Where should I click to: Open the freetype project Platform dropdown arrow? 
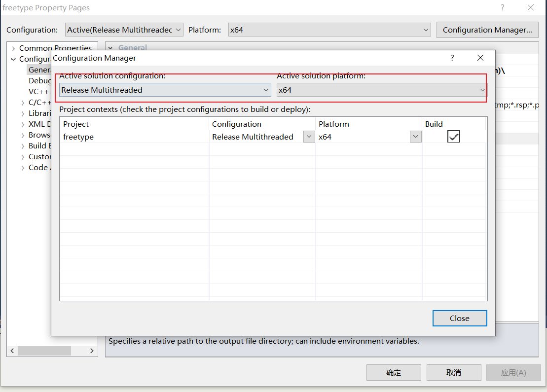tap(416, 137)
